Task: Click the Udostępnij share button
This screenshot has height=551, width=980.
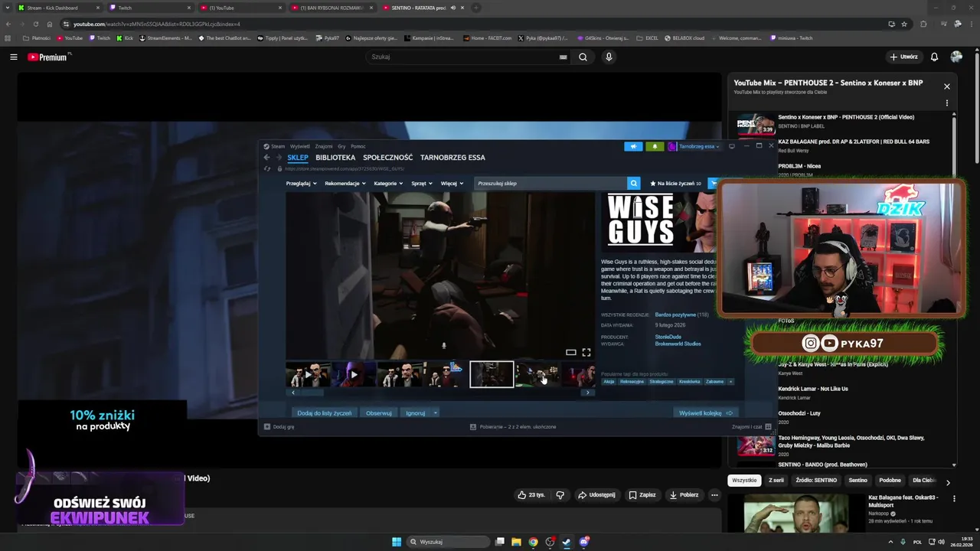Action: point(596,495)
